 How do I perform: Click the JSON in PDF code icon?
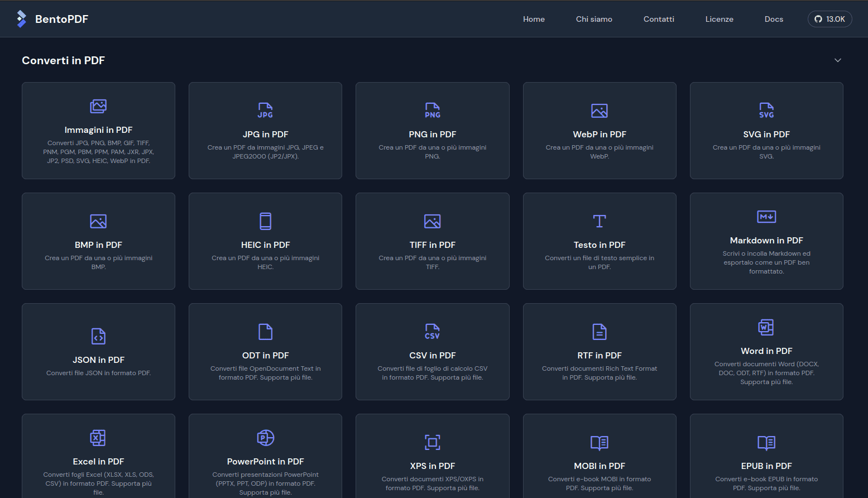click(98, 336)
